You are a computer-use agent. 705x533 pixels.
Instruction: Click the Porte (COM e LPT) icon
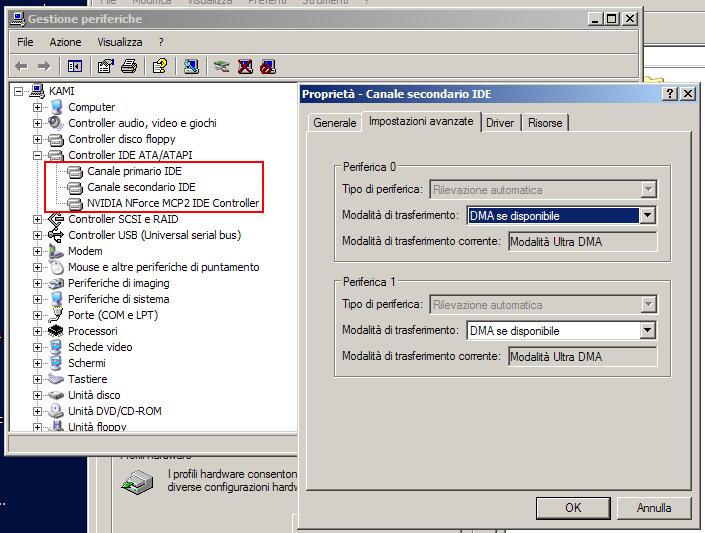pyautogui.click(x=56, y=315)
